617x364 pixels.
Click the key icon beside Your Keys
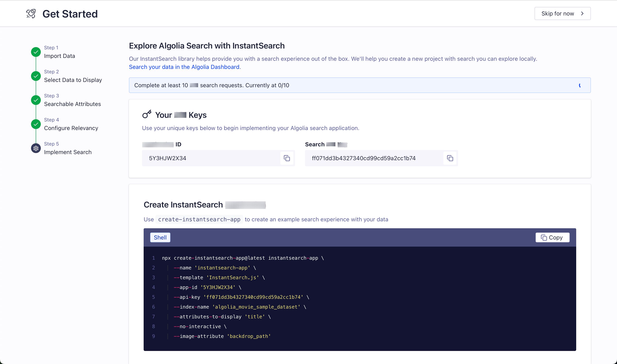[x=147, y=114]
